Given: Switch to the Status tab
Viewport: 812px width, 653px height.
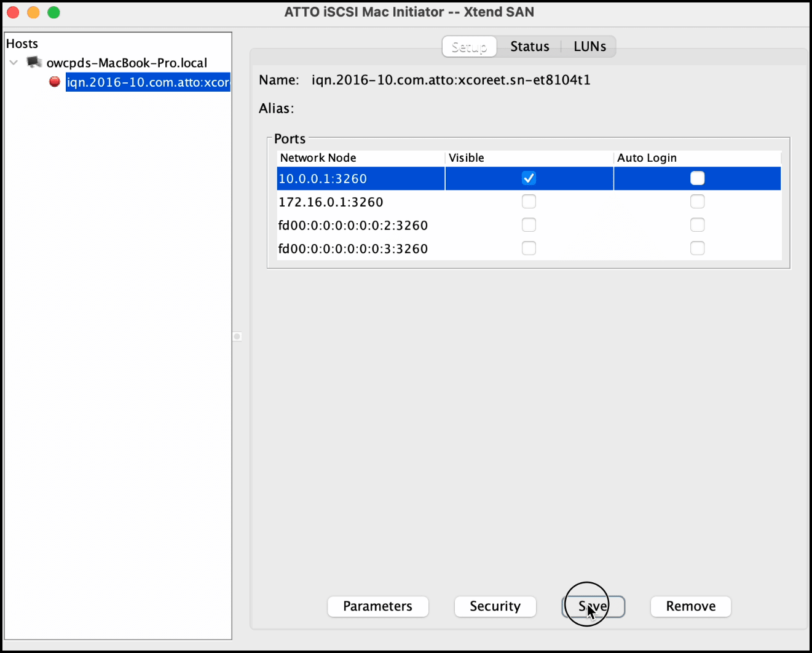Looking at the screenshot, I should 529,47.
